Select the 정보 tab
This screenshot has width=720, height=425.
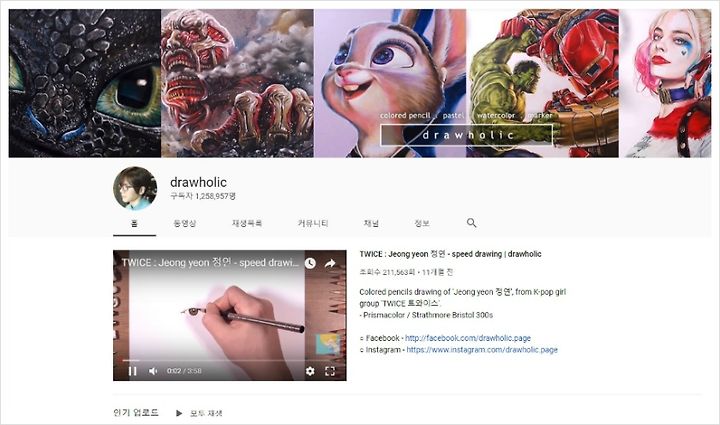click(422, 223)
